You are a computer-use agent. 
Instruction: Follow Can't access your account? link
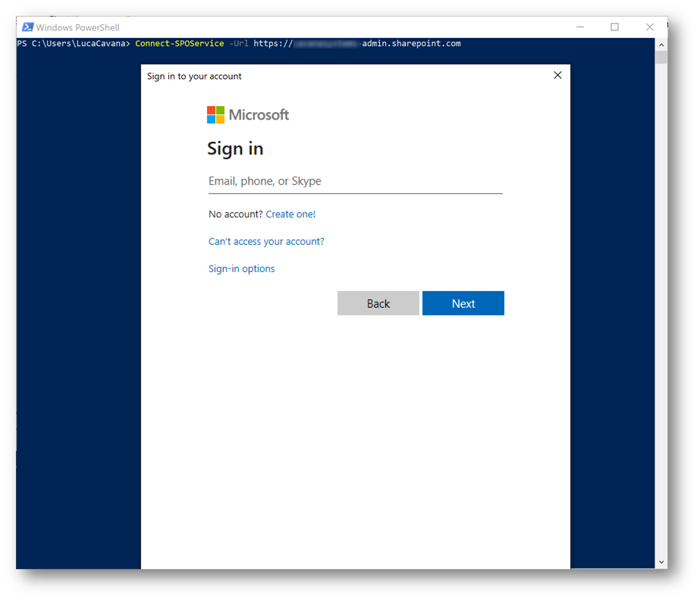point(266,241)
